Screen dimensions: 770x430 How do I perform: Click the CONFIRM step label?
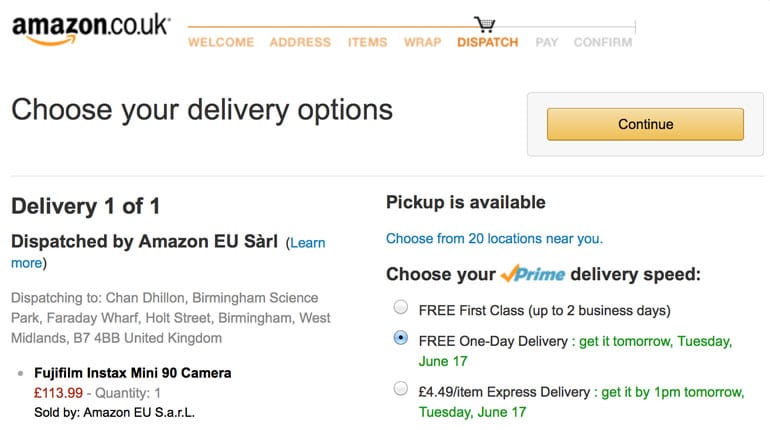(602, 43)
